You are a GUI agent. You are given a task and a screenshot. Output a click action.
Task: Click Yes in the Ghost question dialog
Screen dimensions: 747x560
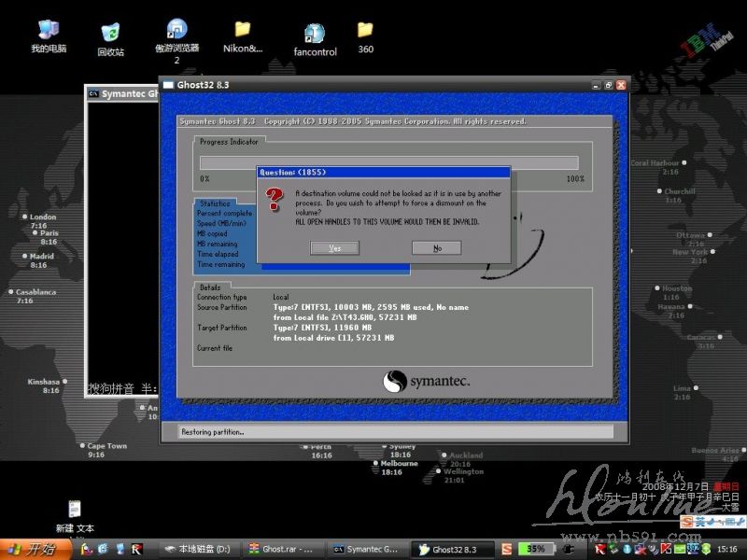click(335, 248)
